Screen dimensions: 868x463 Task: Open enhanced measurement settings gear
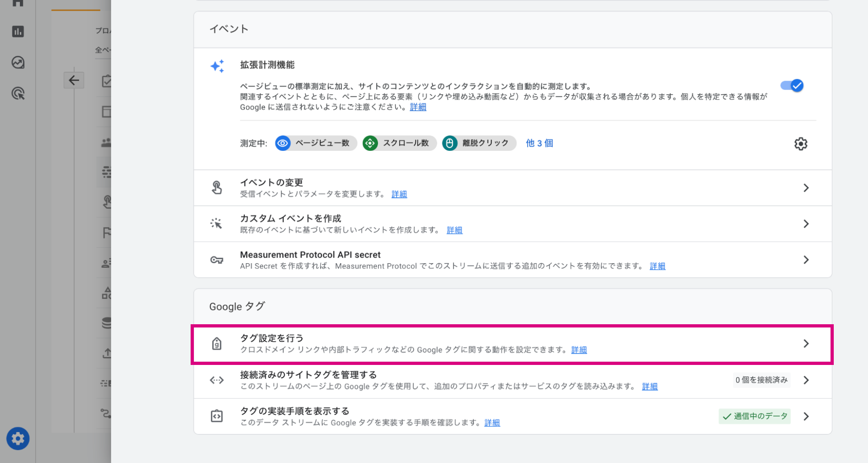(801, 144)
